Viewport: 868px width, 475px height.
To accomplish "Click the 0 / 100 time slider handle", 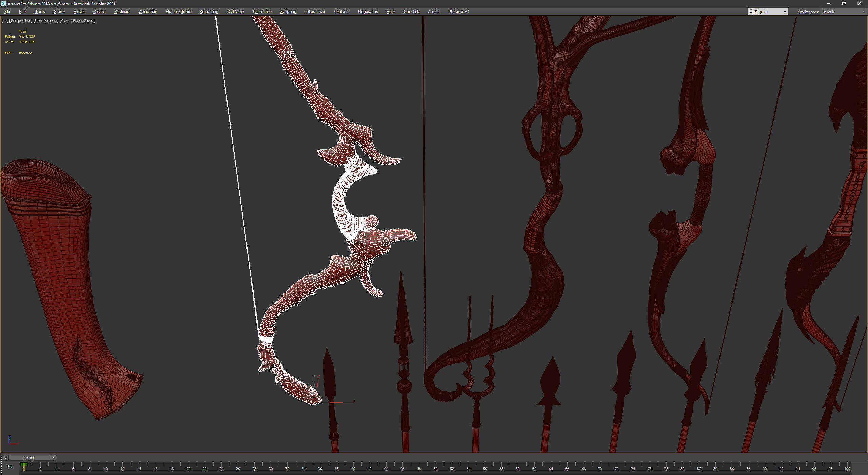I will click(x=29, y=458).
